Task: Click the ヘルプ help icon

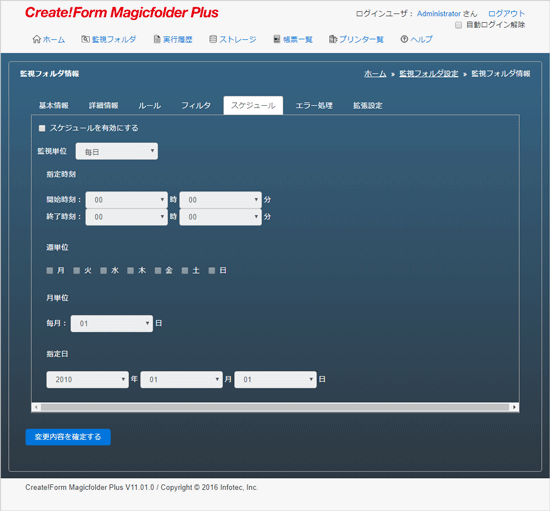Action: [404, 39]
